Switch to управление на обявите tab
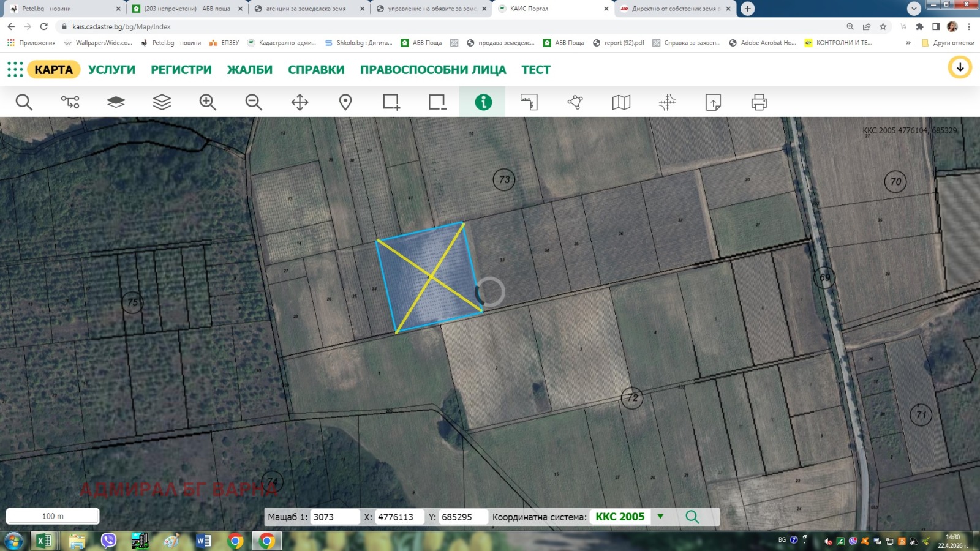980x551 pixels. (x=431, y=9)
